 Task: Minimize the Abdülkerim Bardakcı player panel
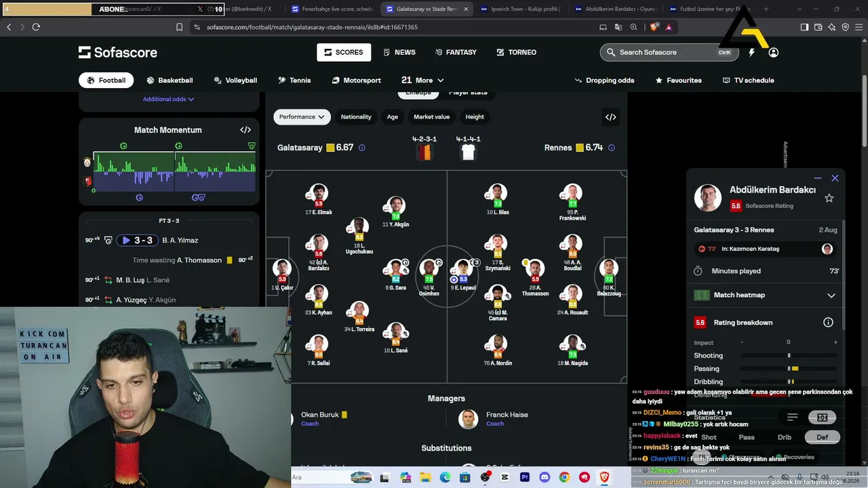[x=818, y=178]
